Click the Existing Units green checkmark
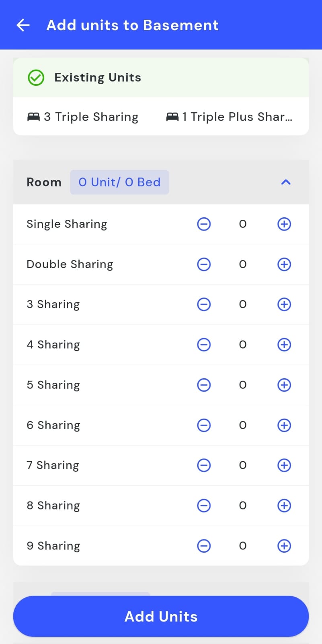 point(36,78)
